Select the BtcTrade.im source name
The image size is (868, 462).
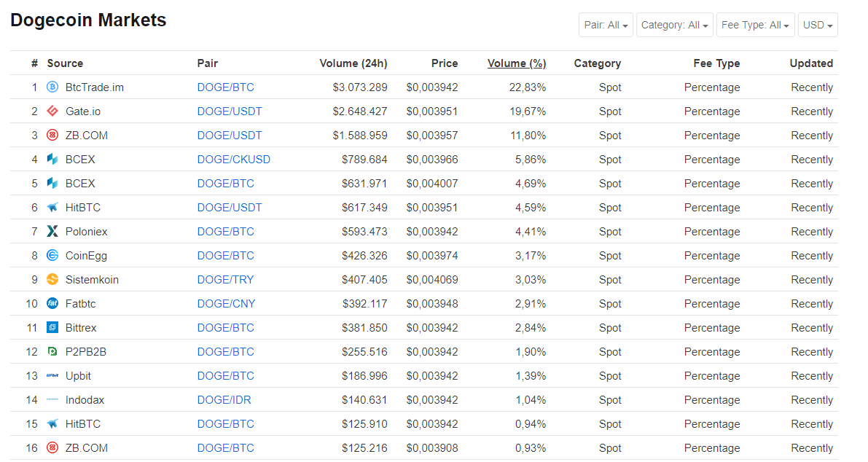94,87
